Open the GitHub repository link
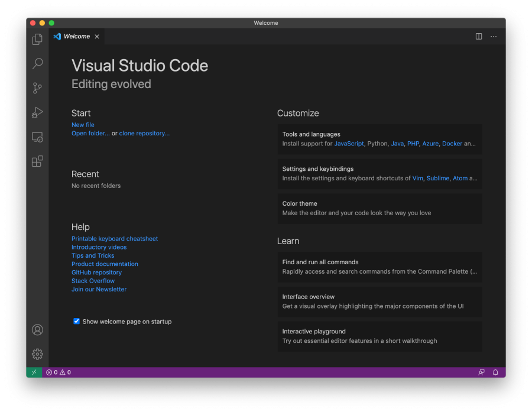The height and width of the screenshot is (412, 532). coord(97,272)
